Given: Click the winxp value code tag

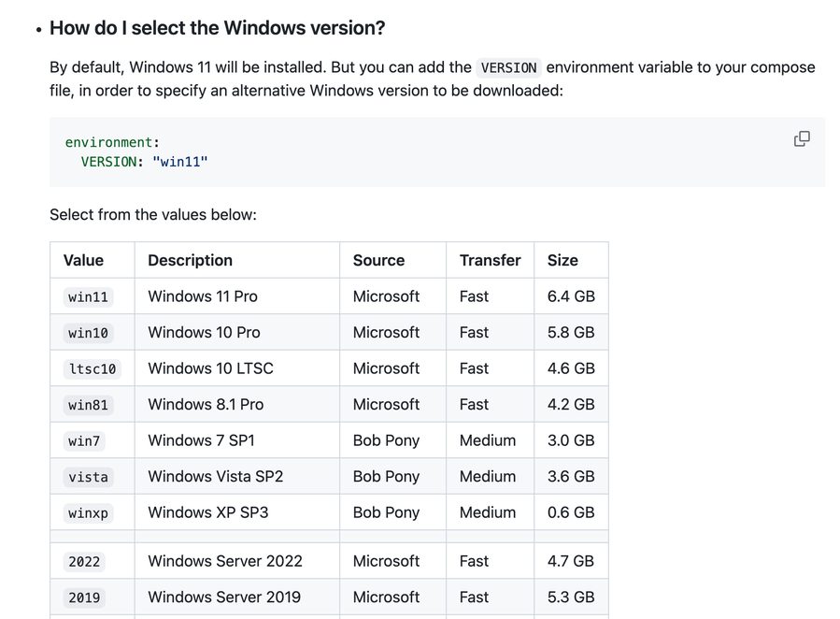Looking at the screenshot, I should point(88,513).
